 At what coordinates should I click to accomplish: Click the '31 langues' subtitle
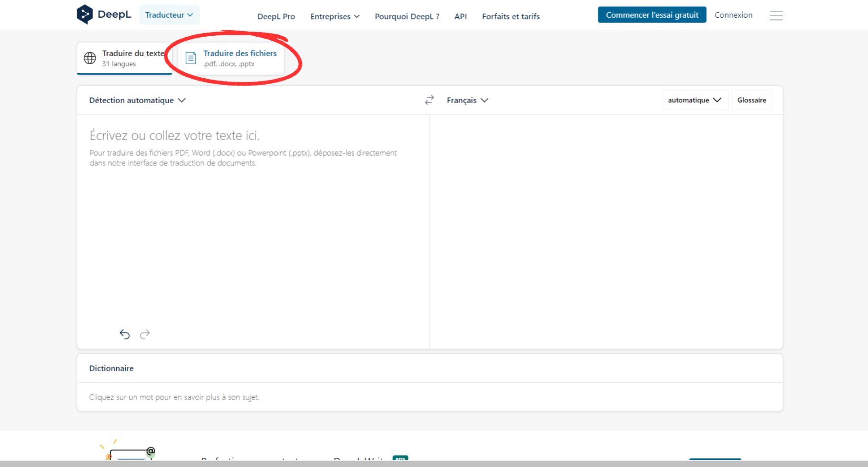[x=119, y=64]
